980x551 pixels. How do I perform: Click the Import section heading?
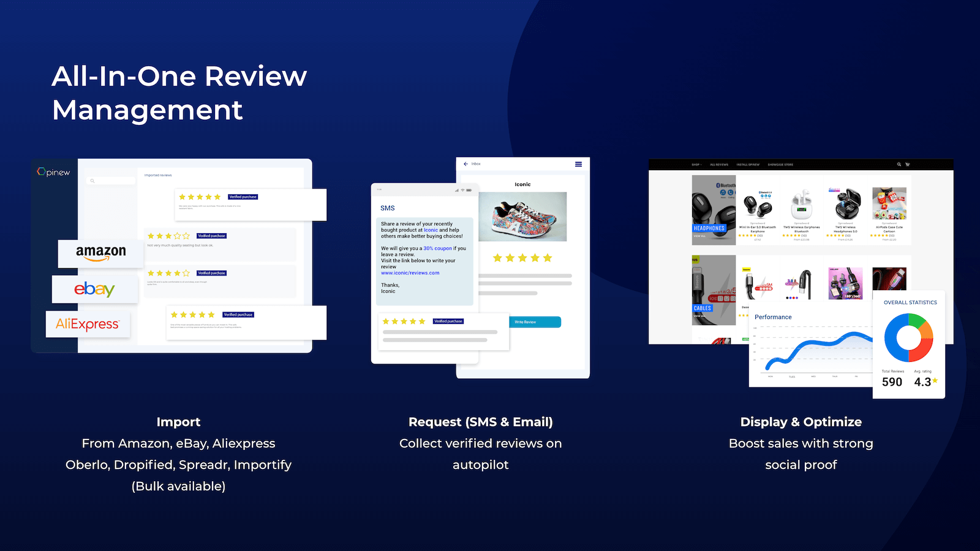178,422
